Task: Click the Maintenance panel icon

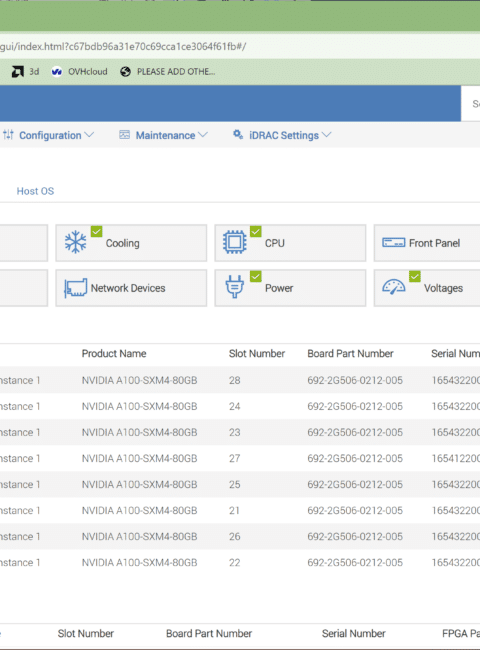Action: [x=124, y=135]
